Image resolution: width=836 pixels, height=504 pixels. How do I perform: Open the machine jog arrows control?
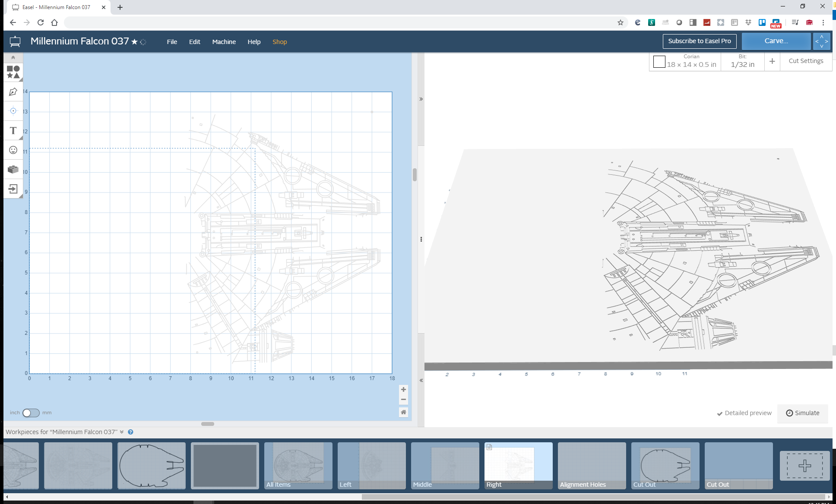[x=821, y=41]
